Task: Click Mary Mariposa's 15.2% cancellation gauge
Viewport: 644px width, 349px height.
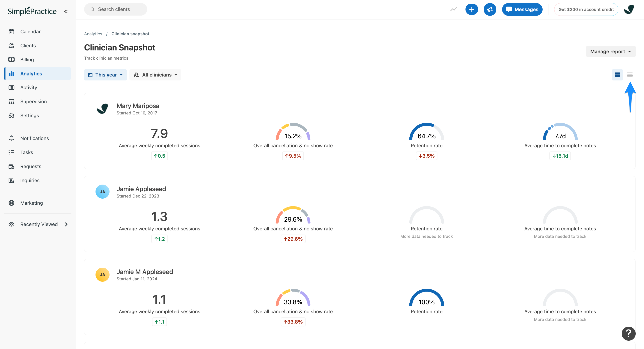Action: [293, 131]
